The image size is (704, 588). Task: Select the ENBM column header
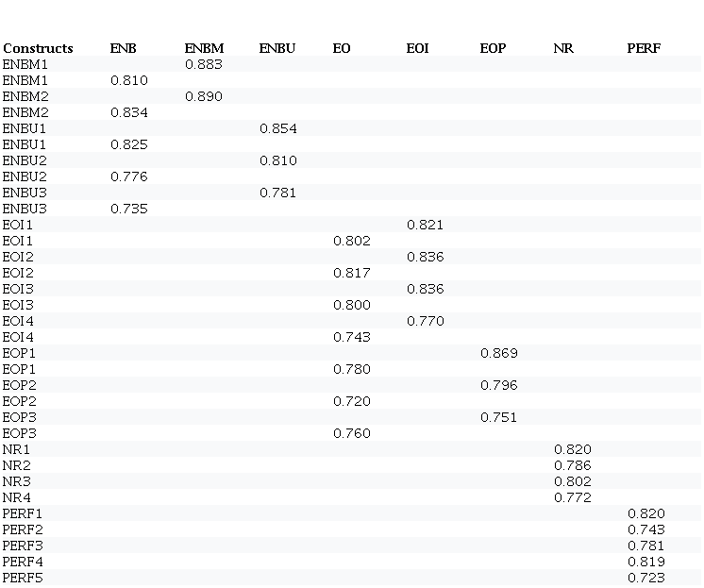point(204,48)
